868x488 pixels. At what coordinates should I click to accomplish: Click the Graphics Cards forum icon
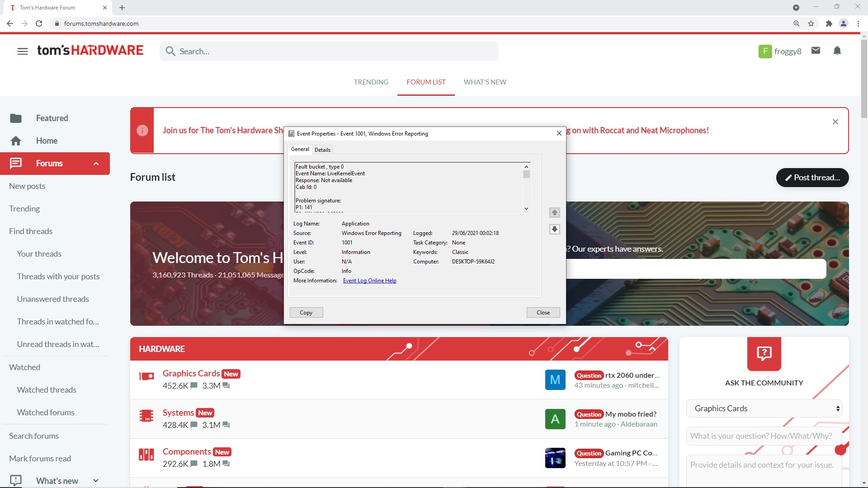[146, 376]
